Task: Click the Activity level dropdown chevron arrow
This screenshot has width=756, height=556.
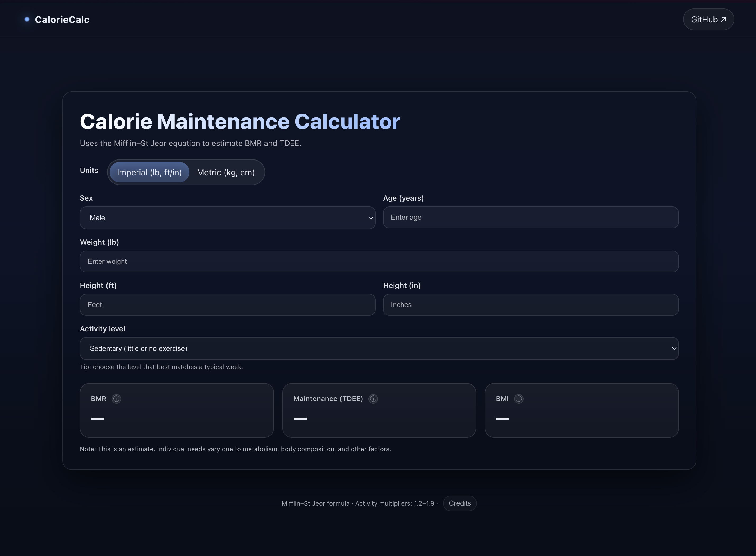Action: pyautogui.click(x=674, y=348)
